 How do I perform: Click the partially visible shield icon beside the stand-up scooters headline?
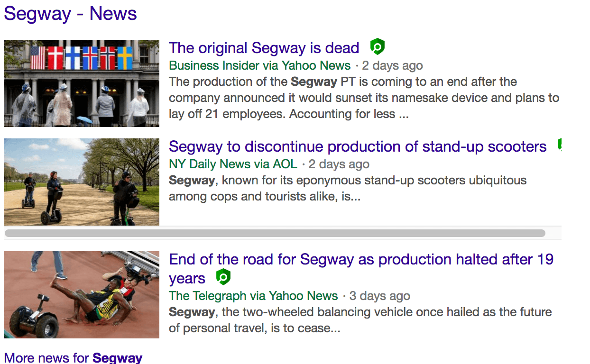coord(560,146)
